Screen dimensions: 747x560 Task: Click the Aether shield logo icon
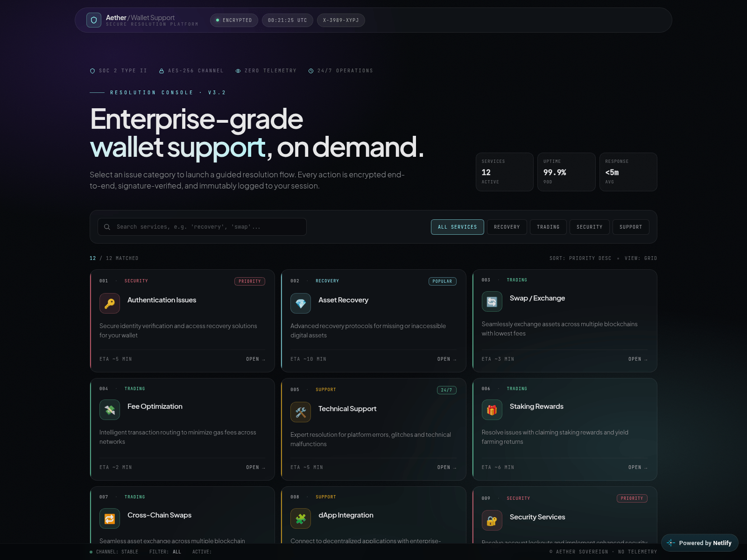(x=94, y=20)
